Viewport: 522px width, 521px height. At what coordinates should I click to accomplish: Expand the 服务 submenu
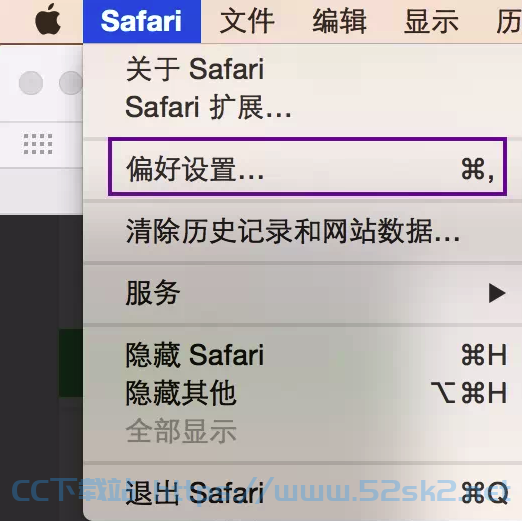302,293
